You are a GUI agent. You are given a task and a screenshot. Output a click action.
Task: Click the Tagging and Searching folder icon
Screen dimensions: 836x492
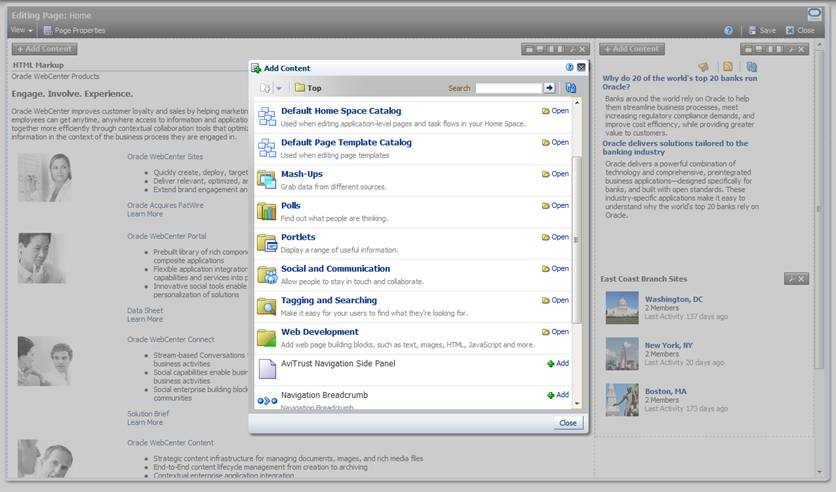[x=267, y=306]
